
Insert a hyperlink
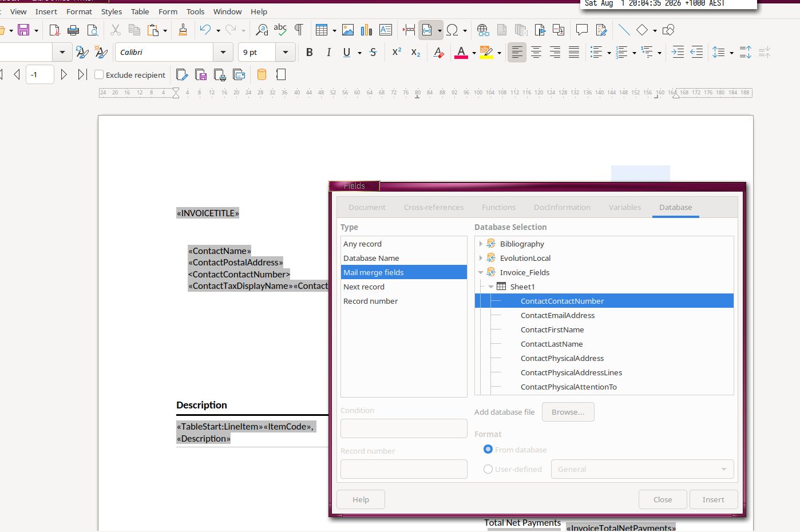point(483,30)
